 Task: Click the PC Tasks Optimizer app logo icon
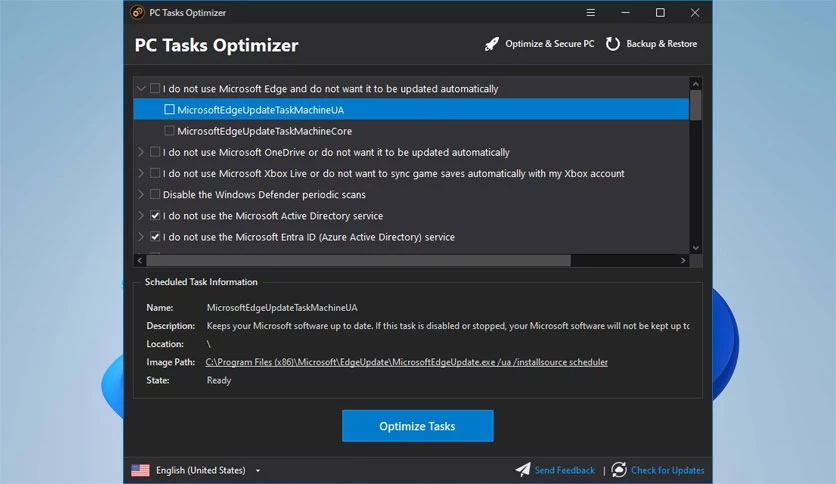click(x=138, y=12)
